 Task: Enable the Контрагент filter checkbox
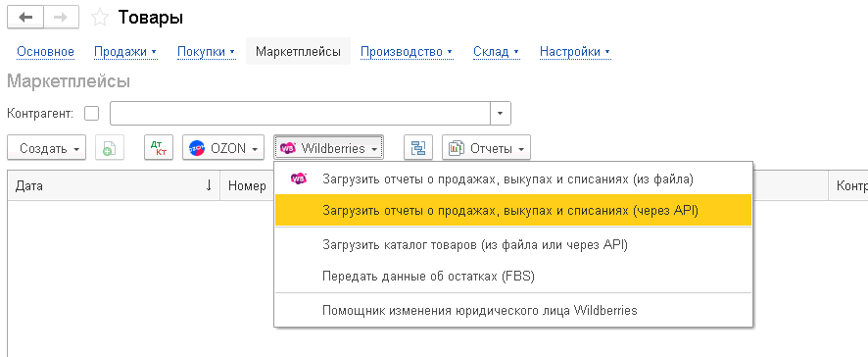pos(91,114)
